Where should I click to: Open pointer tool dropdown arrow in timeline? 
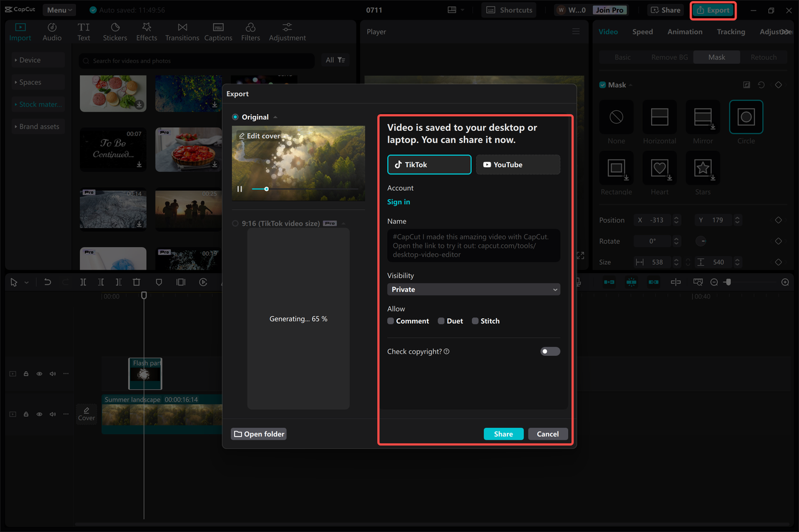[26, 283]
